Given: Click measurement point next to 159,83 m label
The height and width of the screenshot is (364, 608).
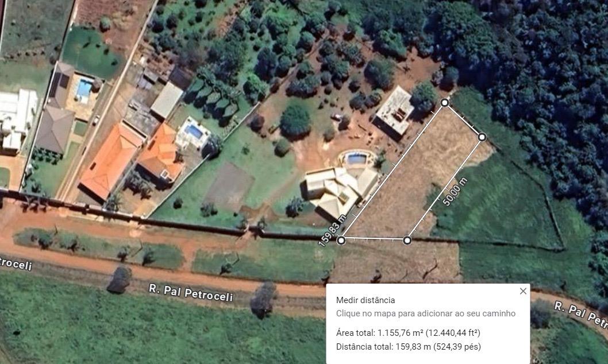Looking at the screenshot, I should click(341, 241).
